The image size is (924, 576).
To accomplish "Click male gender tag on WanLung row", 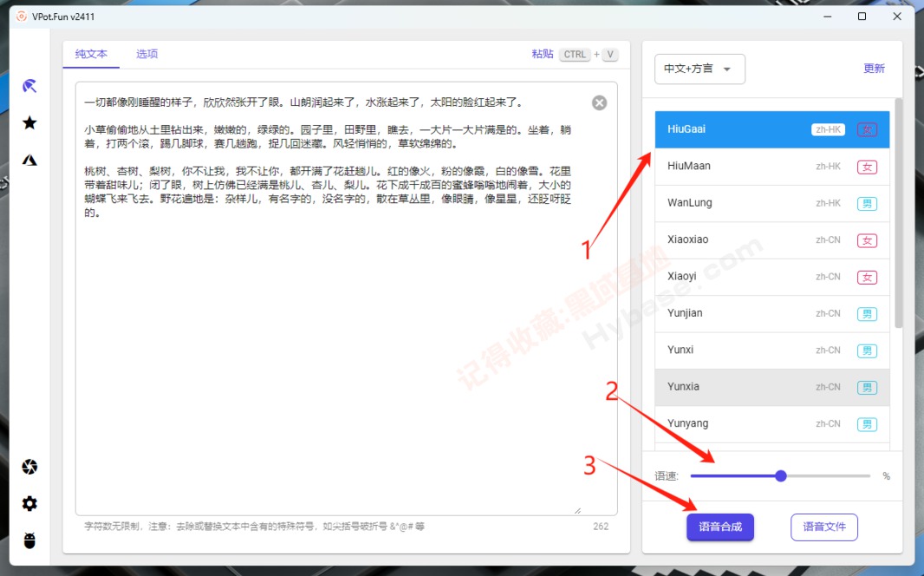I will coord(867,203).
